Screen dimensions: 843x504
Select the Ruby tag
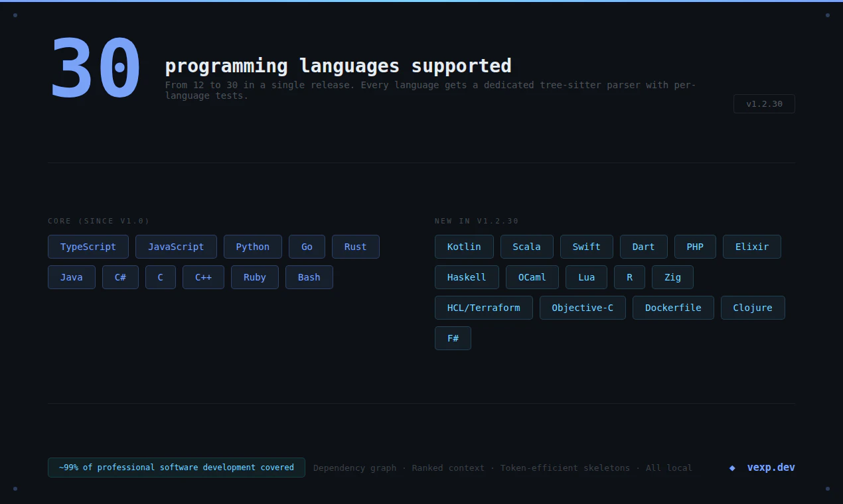click(255, 277)
